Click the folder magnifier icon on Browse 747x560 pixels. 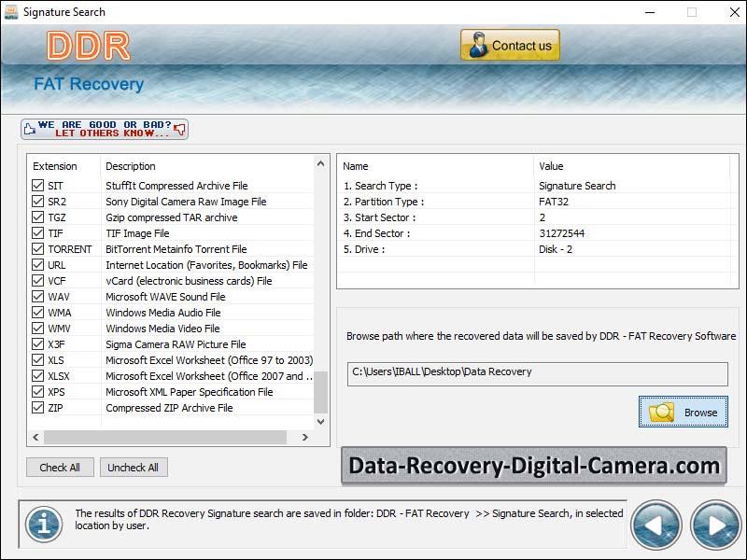click(x=662, y=412)
